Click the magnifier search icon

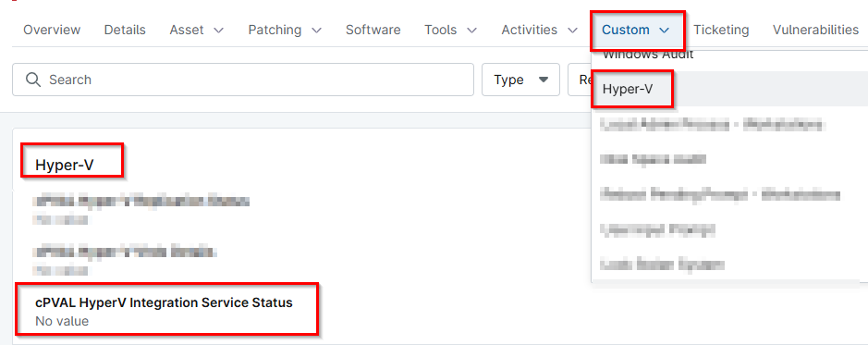coord(34,80)
